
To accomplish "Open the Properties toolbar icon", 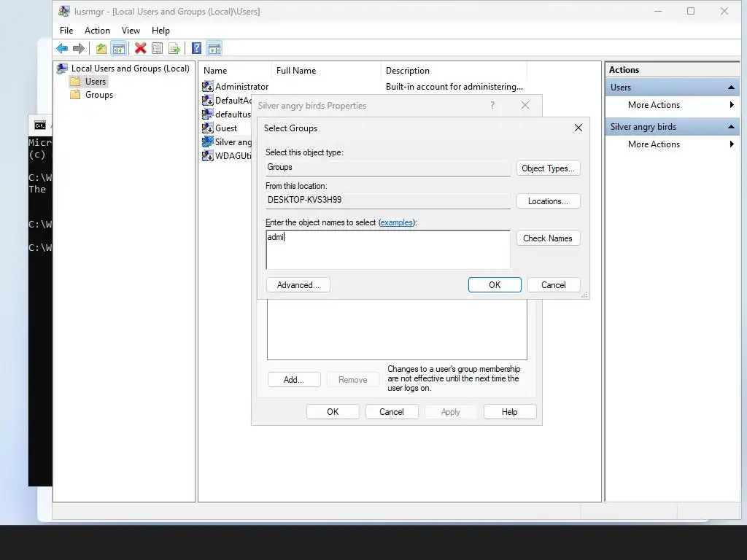I will [158, 48].
